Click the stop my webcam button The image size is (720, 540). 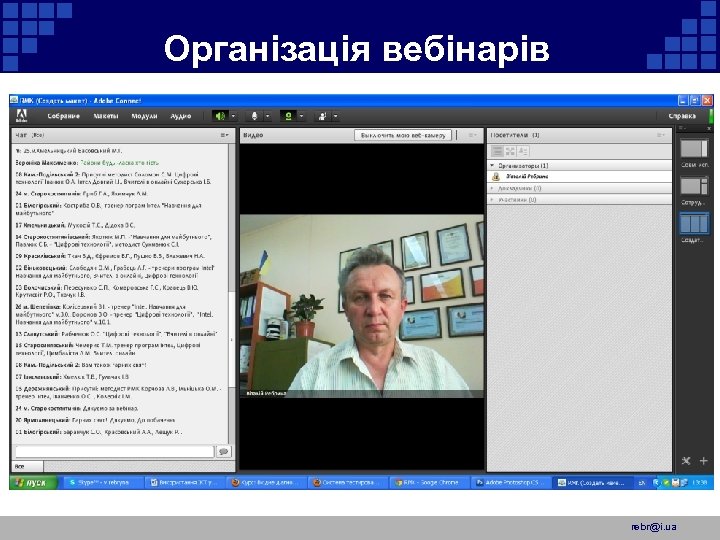click(x=403, y=135)
